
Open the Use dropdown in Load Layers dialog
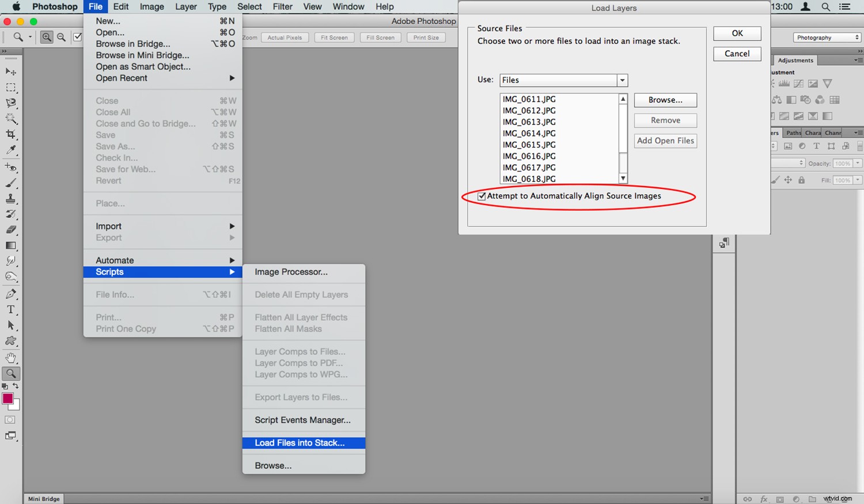(622, 80)
